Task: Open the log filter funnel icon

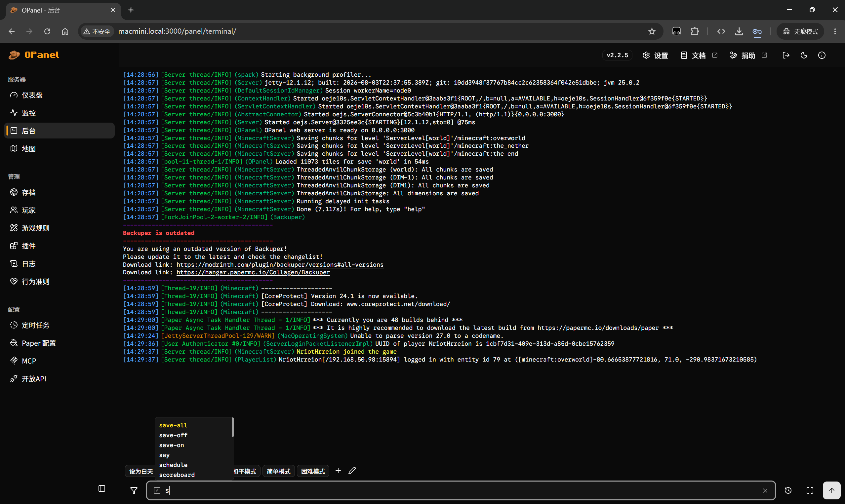Action: (x=134, y=490)
